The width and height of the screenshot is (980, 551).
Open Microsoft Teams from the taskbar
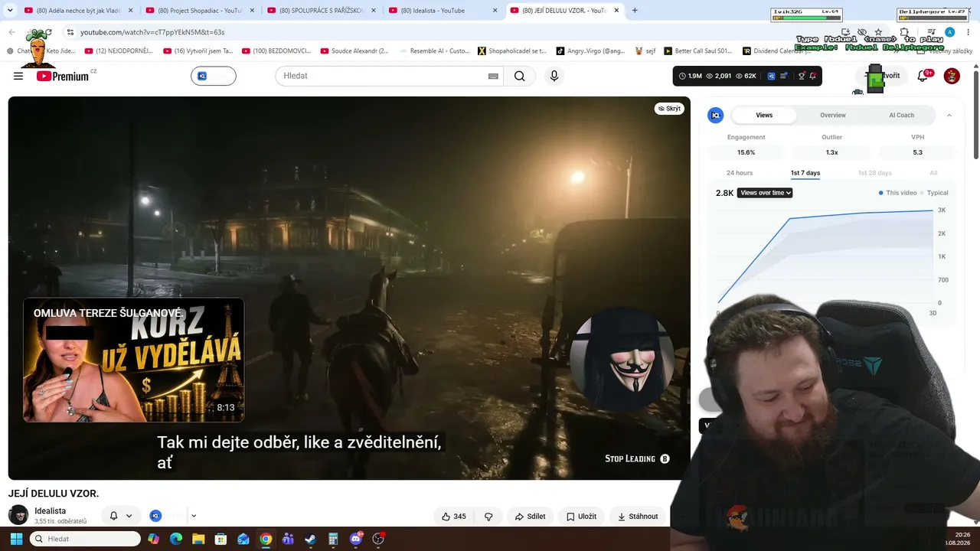[x=288, y=539]
